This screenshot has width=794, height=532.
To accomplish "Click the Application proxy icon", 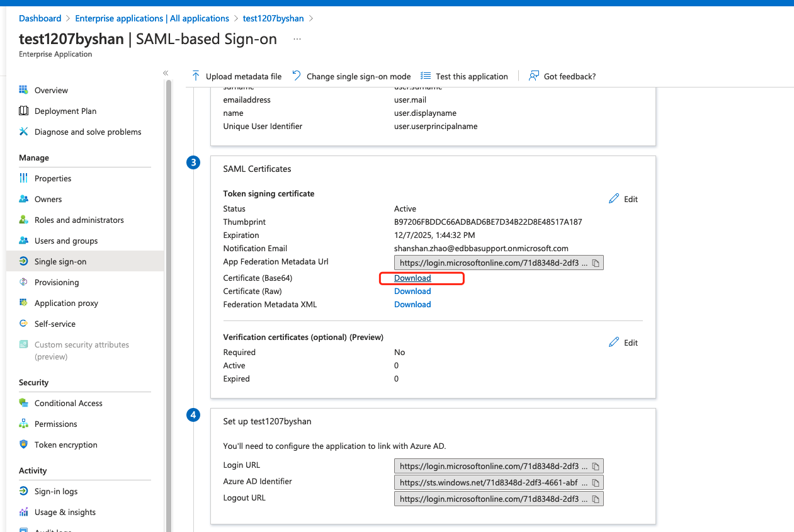I will pos(23,303).
